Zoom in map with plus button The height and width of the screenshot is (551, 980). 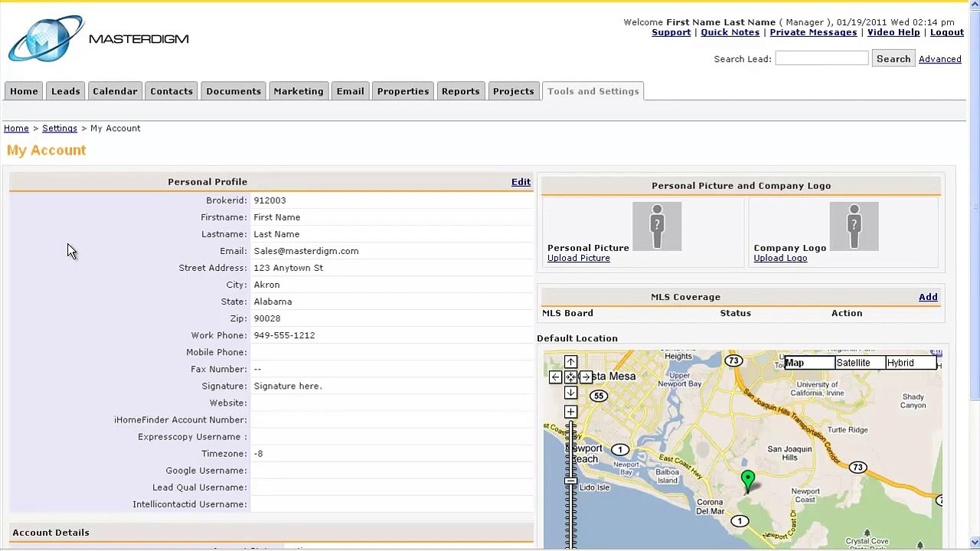coord(570,412)
